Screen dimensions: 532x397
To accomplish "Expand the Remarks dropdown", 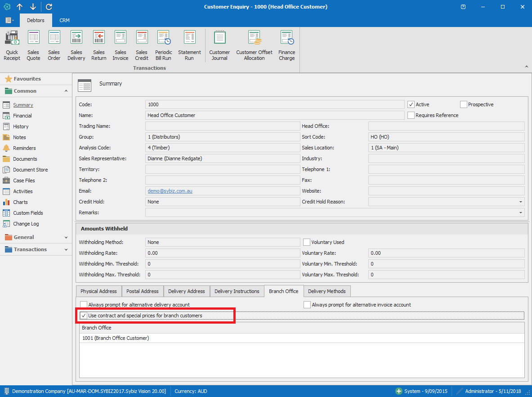I will (521, 212).
